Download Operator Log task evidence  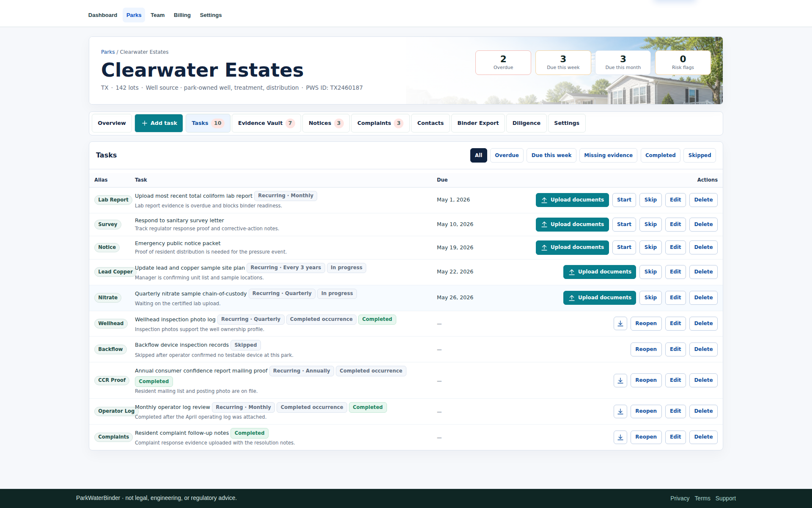pos(620,411)
